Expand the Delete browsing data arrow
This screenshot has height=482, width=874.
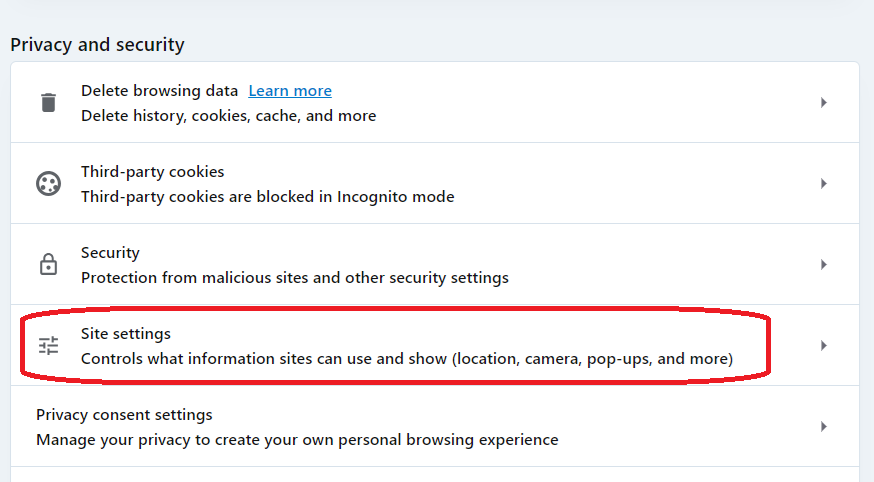coord(823,102)
